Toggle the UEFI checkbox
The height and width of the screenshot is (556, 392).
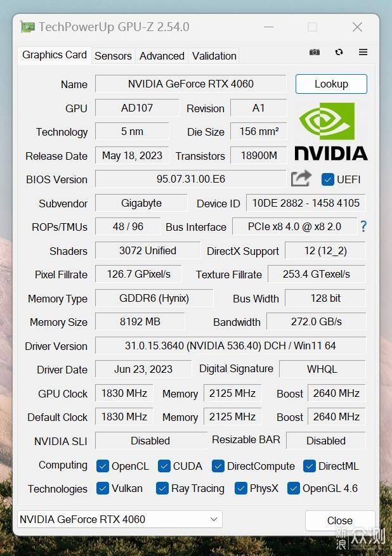coord(328,179)
